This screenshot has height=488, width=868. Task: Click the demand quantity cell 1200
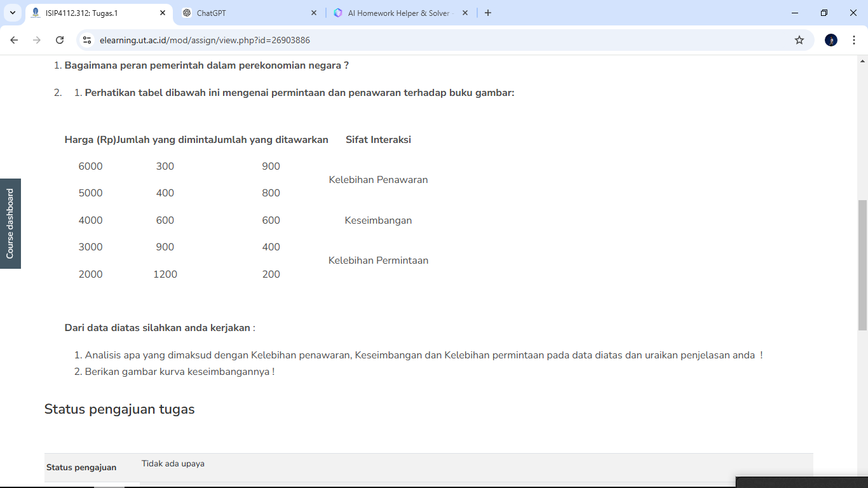click(165, 274)
